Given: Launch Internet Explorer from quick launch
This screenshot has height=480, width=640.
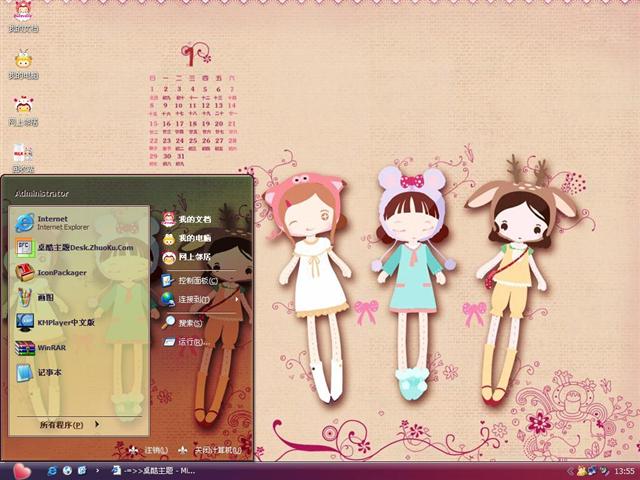Looking at the screenshot, I should (x=52, y=471).
